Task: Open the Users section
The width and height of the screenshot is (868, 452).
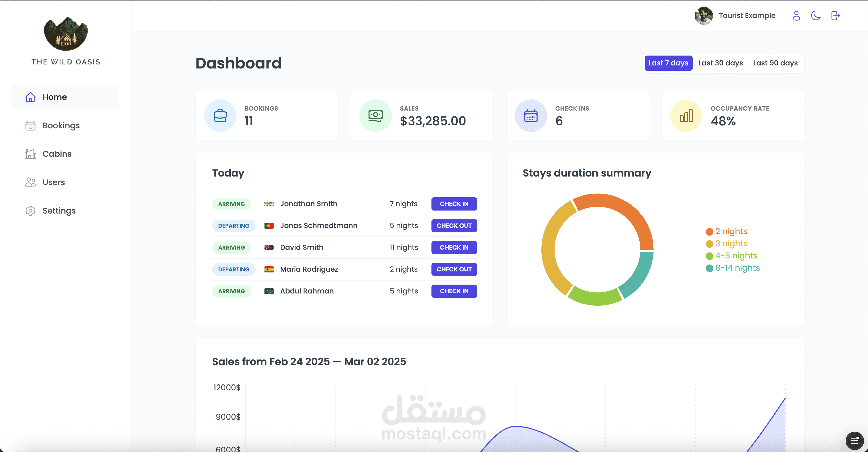Action: pos(66,182)
